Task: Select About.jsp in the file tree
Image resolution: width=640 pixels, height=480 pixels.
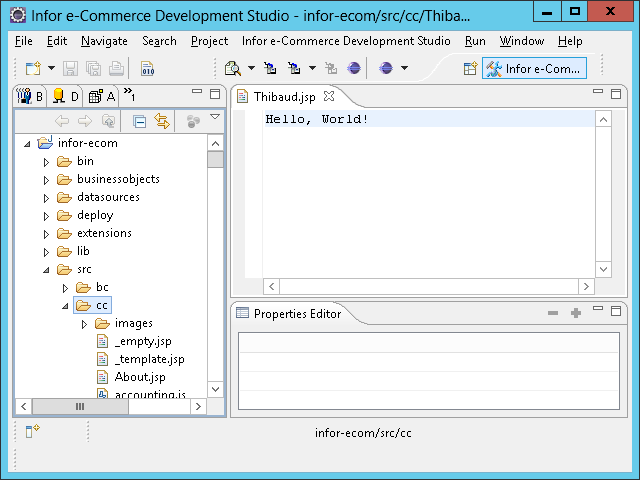Action: (x=139, y=377)
